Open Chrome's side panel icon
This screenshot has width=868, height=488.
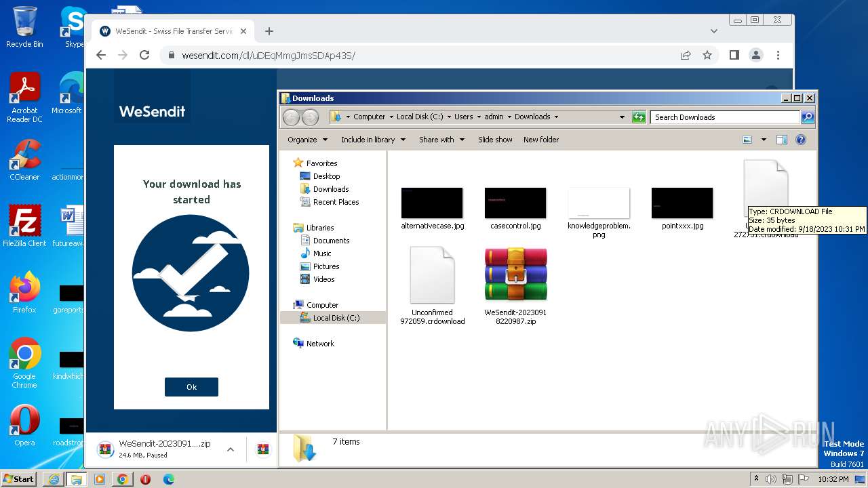click(734, 55)
